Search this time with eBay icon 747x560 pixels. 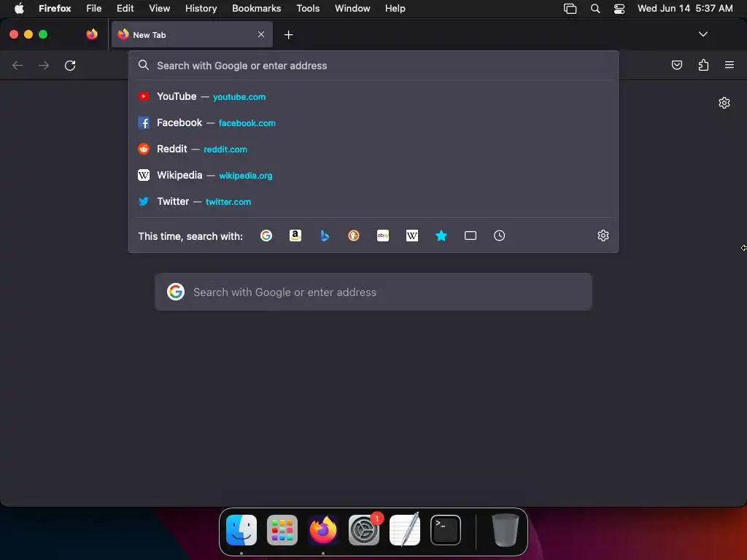[x=382, y=236]
